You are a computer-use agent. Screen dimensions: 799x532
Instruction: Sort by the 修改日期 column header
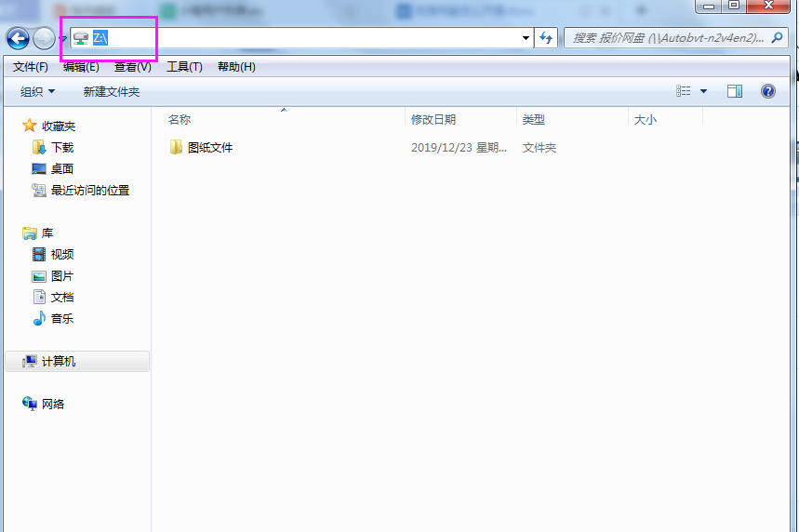[433, 119]
